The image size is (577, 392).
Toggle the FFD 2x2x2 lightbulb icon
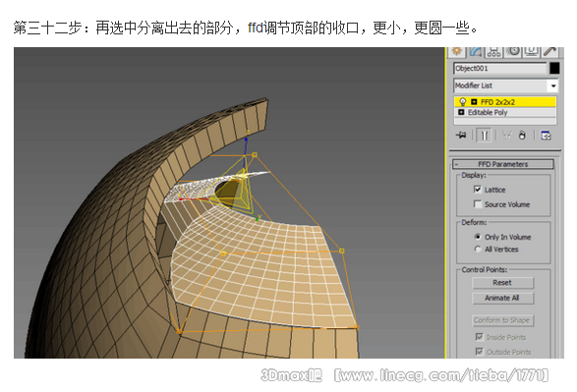463,102
